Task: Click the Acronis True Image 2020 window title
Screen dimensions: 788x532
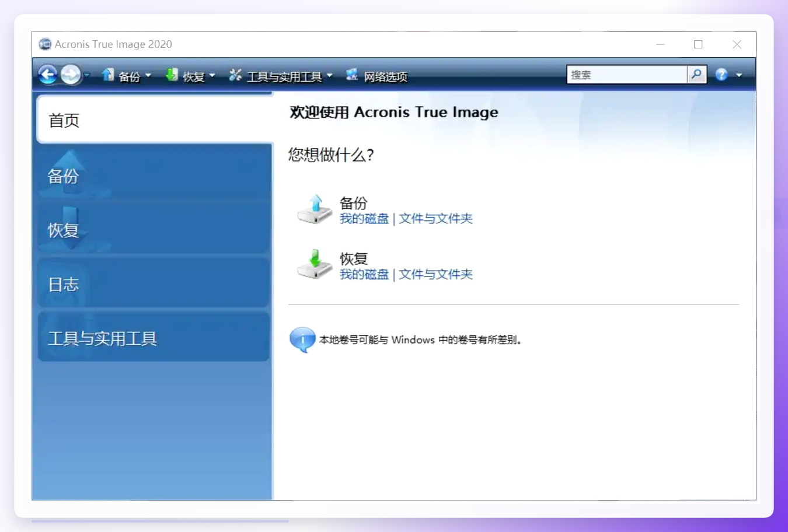Action: pos(113,44)
